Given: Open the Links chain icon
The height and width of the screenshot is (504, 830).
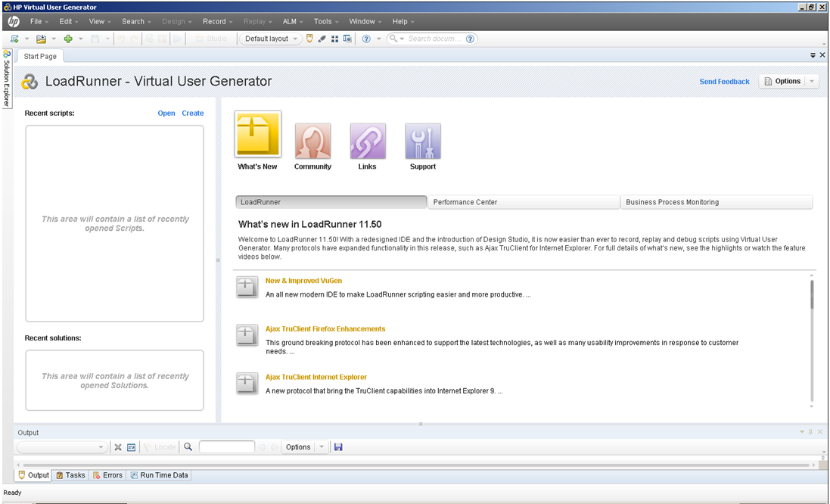Looking at the screenshot, I should coord(368,141).
